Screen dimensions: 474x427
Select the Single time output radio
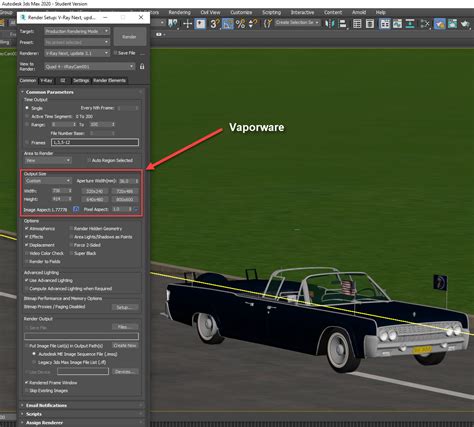[27, 108]
